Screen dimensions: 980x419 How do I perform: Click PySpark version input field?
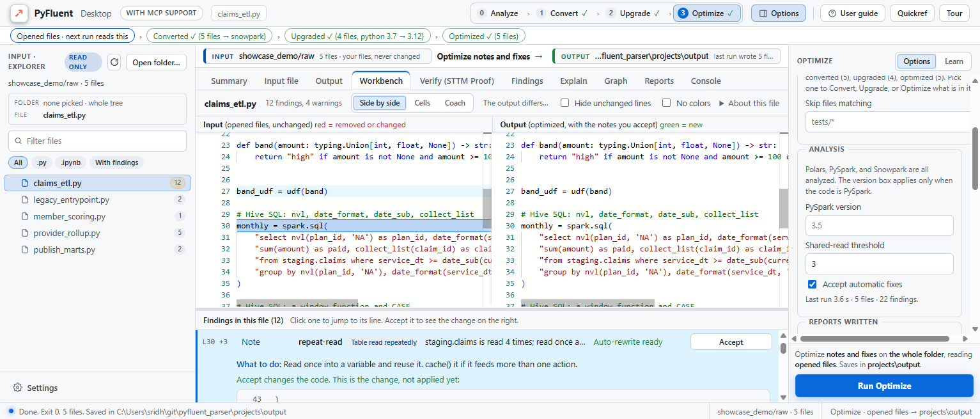tap(879, 225)
